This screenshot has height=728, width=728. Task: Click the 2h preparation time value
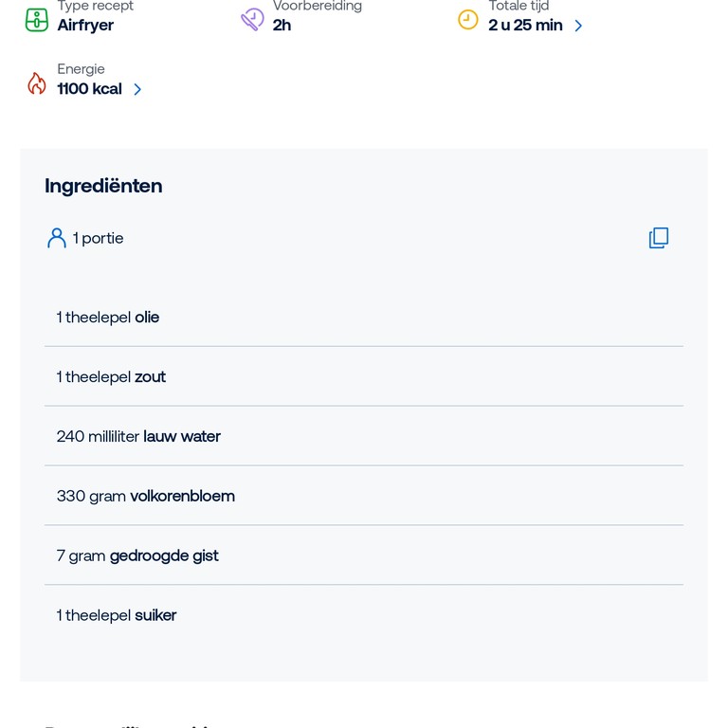click(282, 25)
